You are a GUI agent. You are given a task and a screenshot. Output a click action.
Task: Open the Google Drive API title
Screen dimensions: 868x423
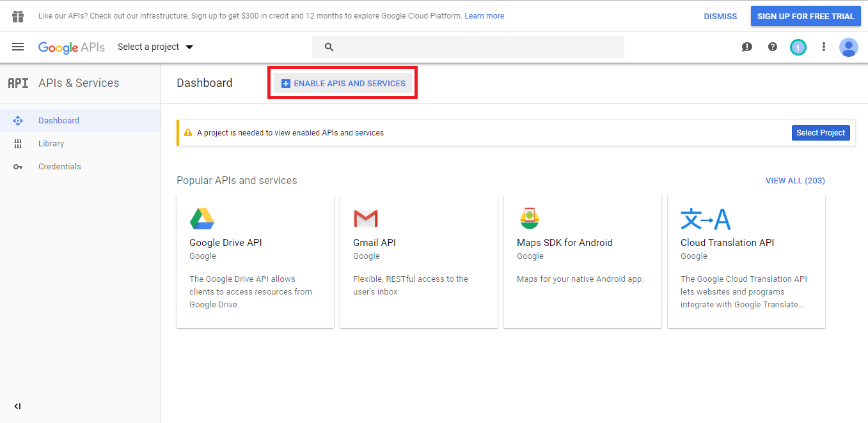pos(226,243)
